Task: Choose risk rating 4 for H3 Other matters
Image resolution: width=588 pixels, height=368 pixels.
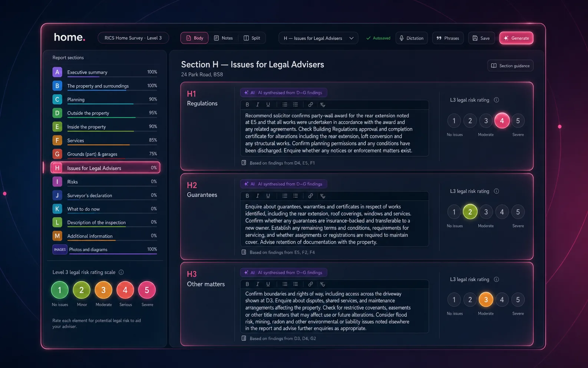Action: click(x=502, y=300)
